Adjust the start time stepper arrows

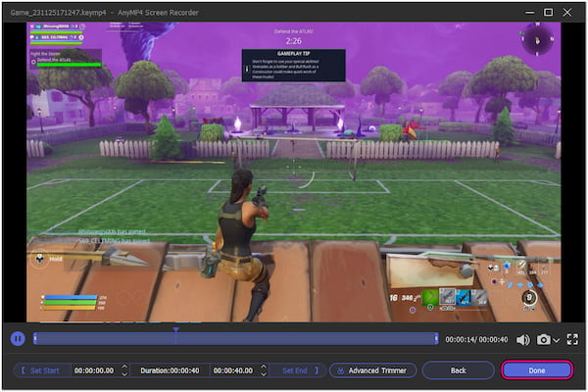coord(122,370)
